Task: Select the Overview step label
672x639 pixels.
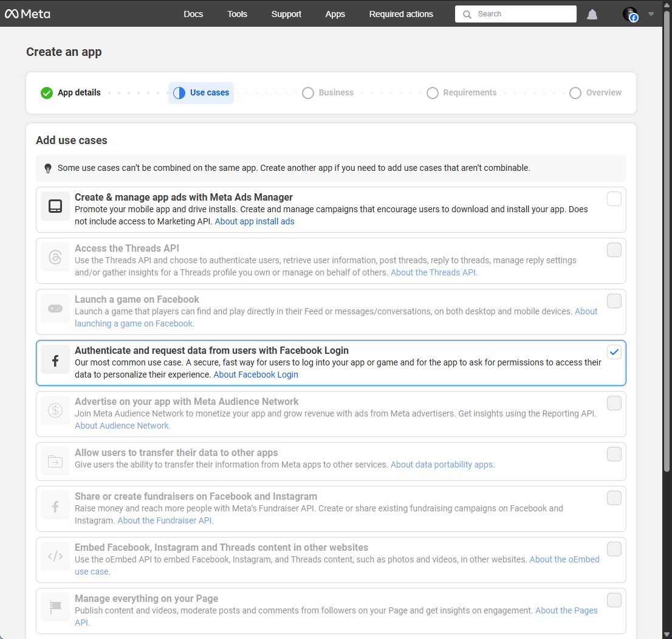Action: point(603,92)
